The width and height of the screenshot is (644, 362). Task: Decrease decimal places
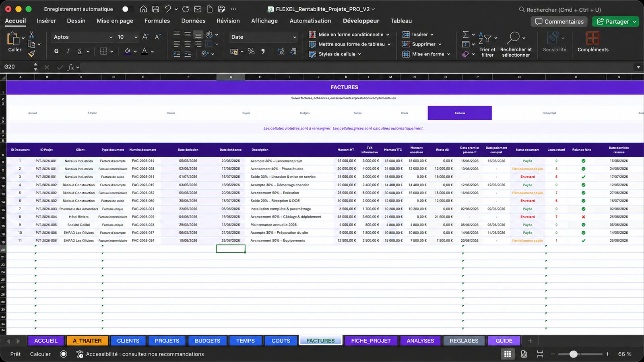(x=293, y=51)
